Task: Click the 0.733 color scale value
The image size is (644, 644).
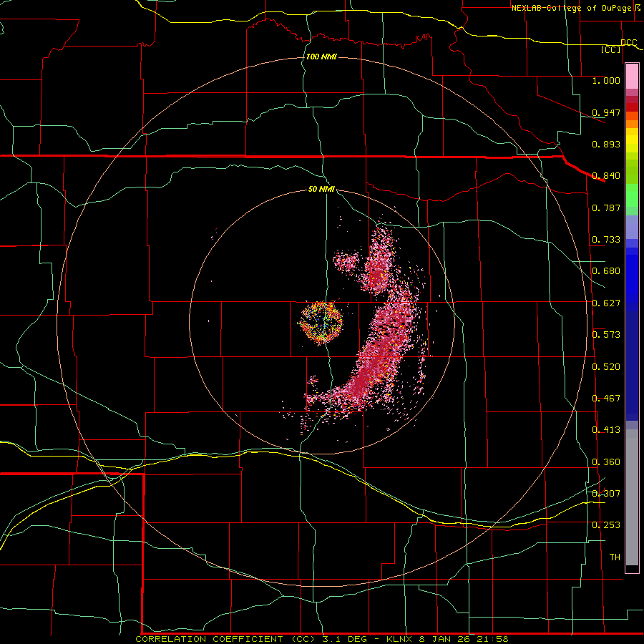Action: coord(606,240)
